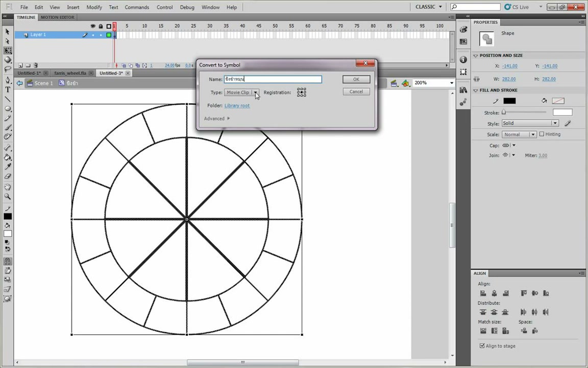Toggle the Hinting checkbox
The height and width of the screenshot is (368, 588).
pos(542,134)
